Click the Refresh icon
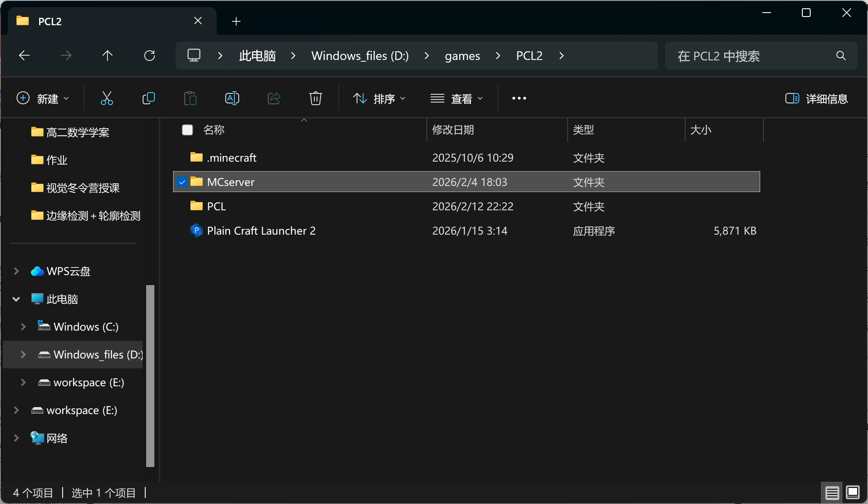The image size is (868, 504). click(x=150, y=56)
